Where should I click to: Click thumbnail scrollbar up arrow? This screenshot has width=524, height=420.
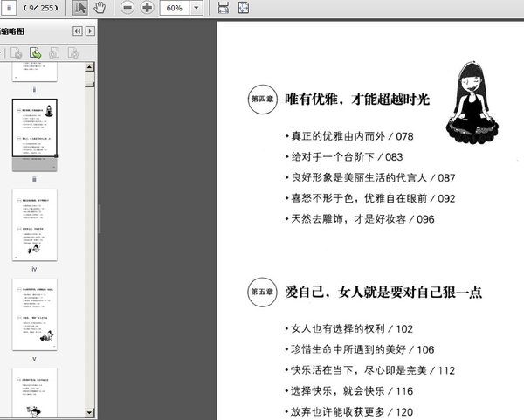89,67
